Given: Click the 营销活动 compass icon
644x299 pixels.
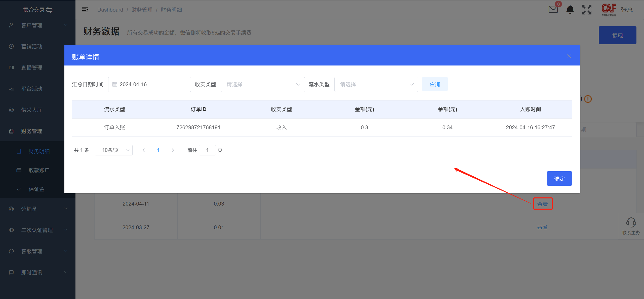Looking at the screenshot, I should pyautogui.click(x=11, y=46).
